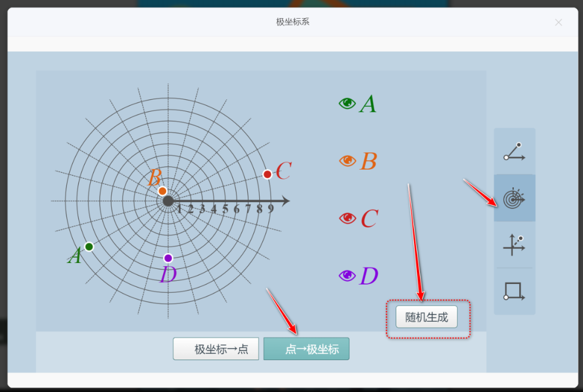Switch to 极坐标→点 mode
The image size is (583, 392).
point(215,348)
